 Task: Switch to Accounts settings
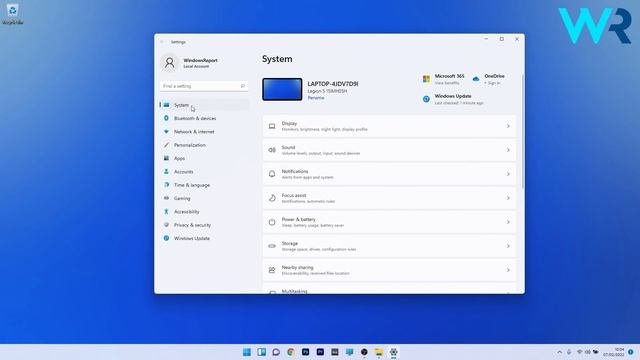[204, 172]
